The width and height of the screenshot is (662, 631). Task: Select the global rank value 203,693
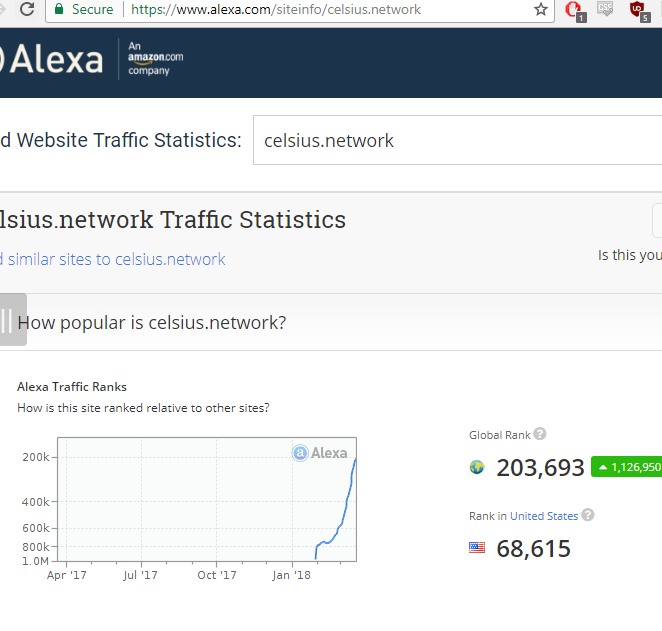[x=540, y=468]
